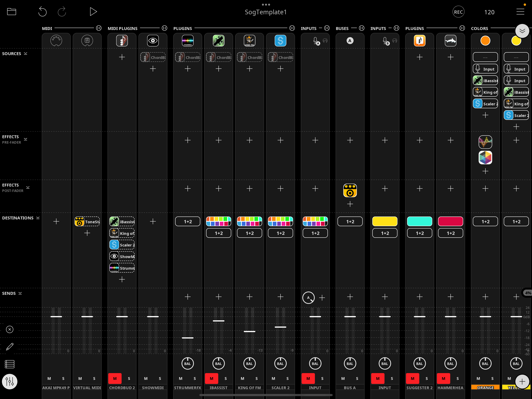Unmute the IBASSIST channel
Viewport: 532px width, 399px height.
(x=212, y=379)
